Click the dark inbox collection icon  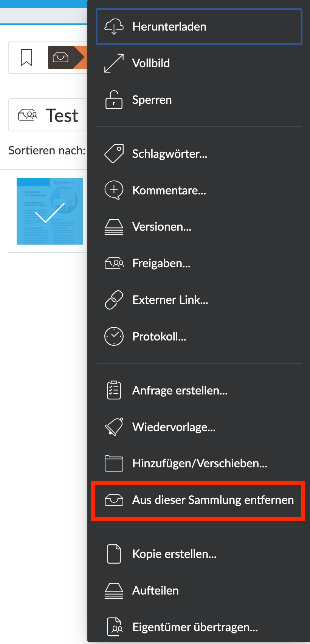[60, 57]
